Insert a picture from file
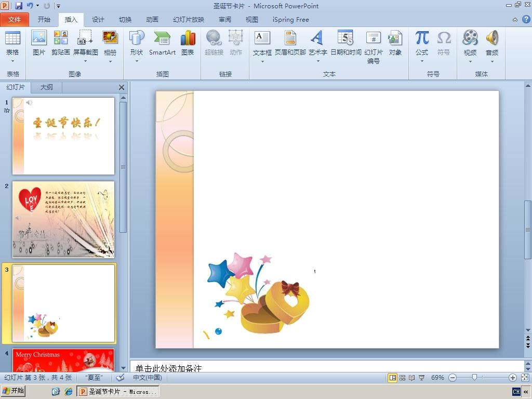This screenshot has width=532, height=399. click(x=38, y=43)
